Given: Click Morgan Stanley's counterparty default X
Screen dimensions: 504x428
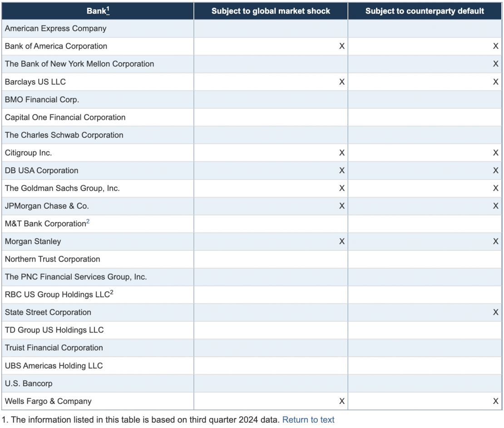Looking at the screenshot, I should click(x=495, y=241).
